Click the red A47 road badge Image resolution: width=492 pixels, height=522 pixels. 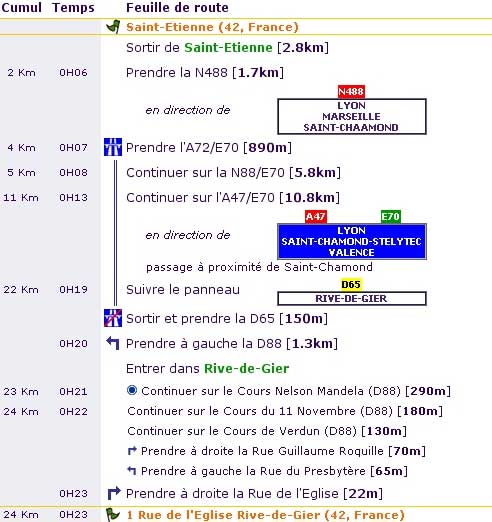[x=315, y=217]
